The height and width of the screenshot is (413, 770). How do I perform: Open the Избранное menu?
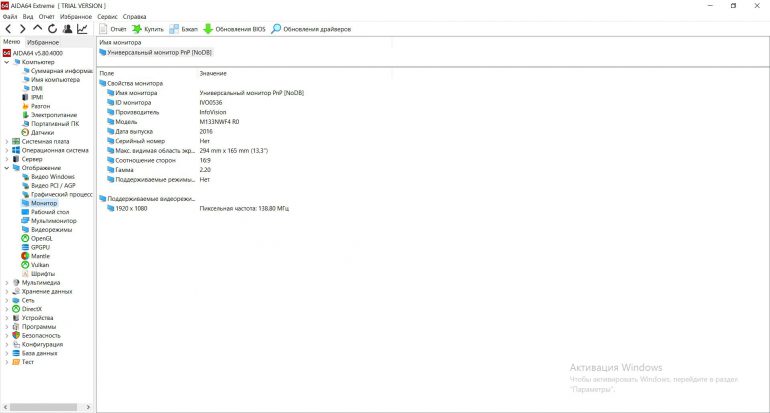tap(76, 17)
